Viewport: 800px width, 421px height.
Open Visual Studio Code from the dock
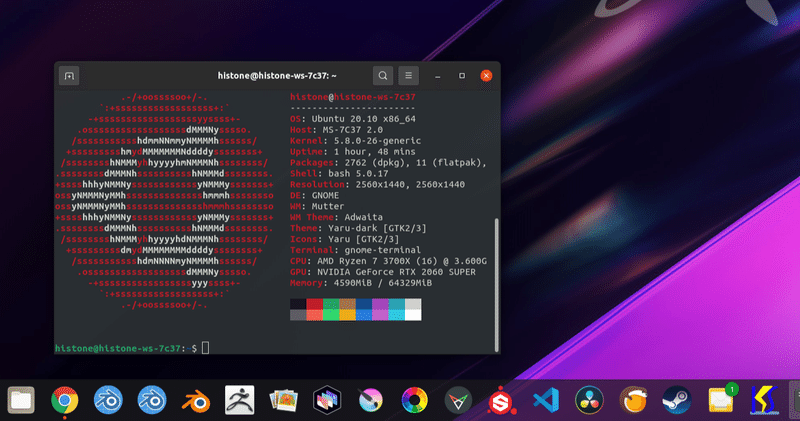click(546, 400)
